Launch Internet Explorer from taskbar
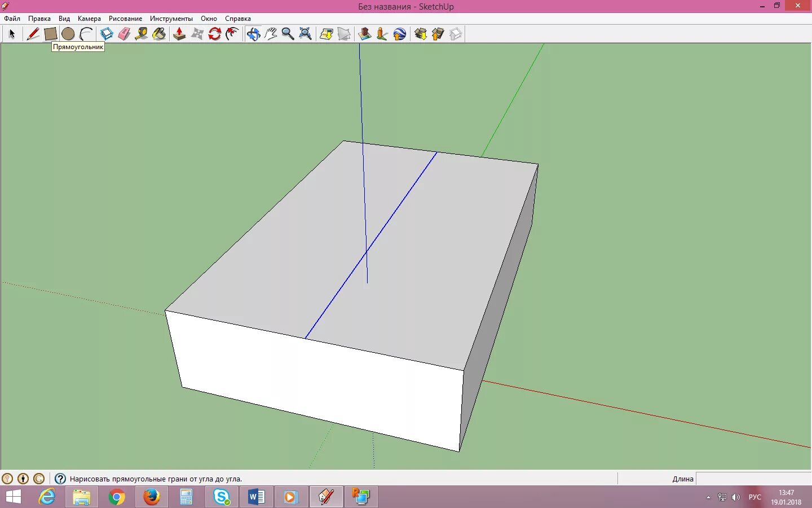The width and height of the screenshot is (812, 508). pyautogui.click(x=47, y=497)
